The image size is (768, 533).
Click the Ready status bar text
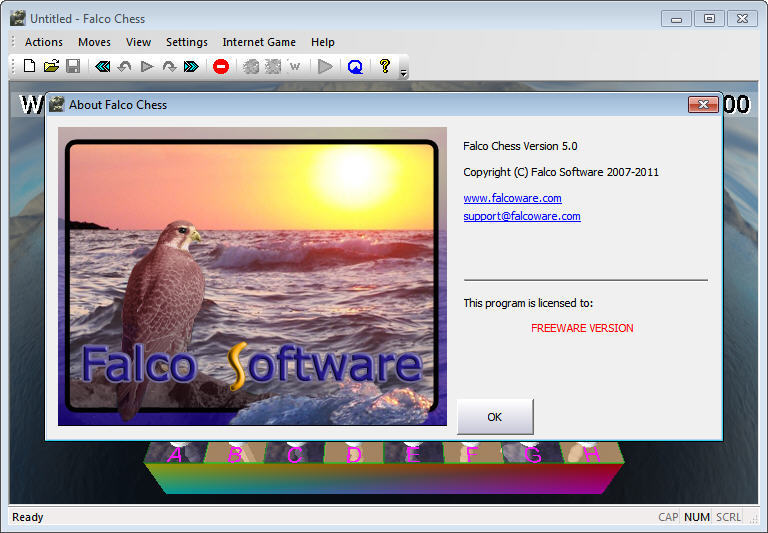27,517
